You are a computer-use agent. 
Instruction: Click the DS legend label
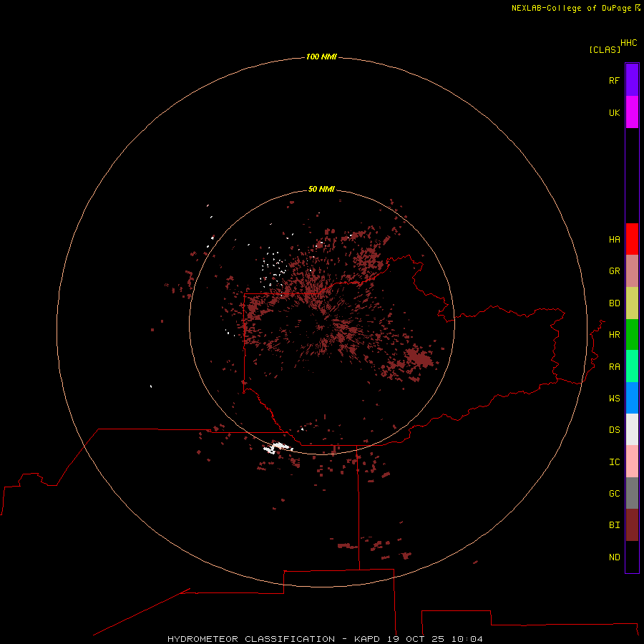pos(614,430)
